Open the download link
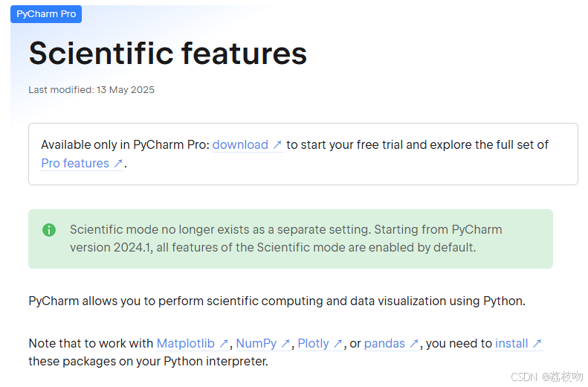The height and width of the screenshot is (387, 588). pos(240,145)
